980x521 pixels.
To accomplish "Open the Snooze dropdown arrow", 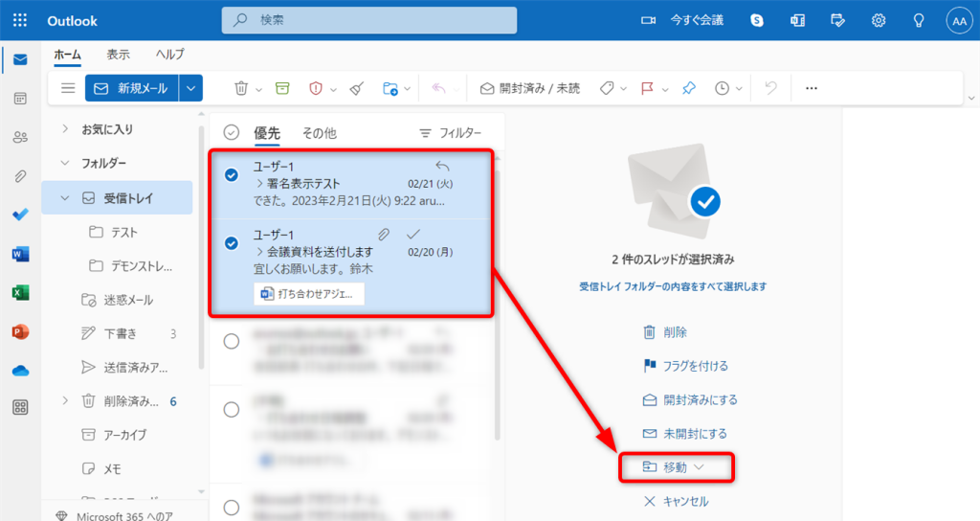I will (x=739, y=89).
